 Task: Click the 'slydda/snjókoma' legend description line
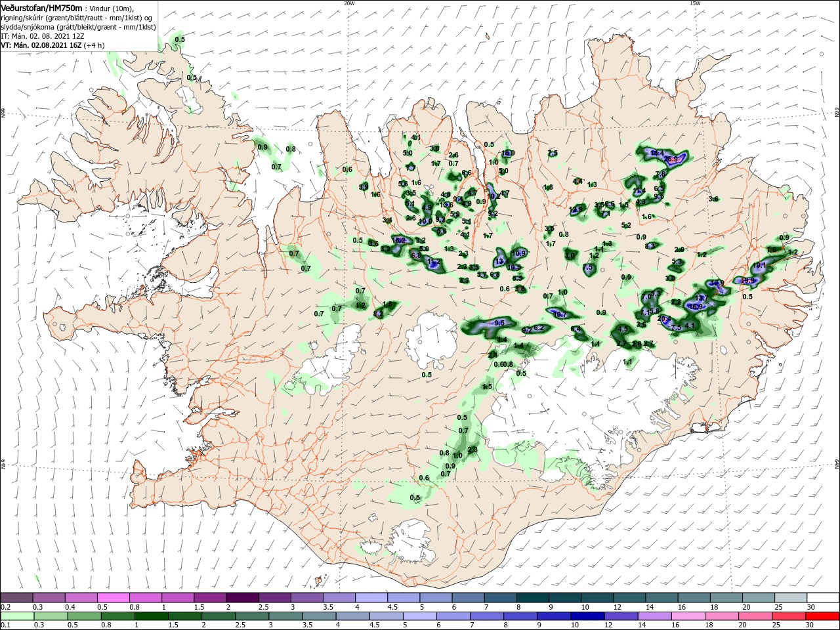(x=77, y=27)
